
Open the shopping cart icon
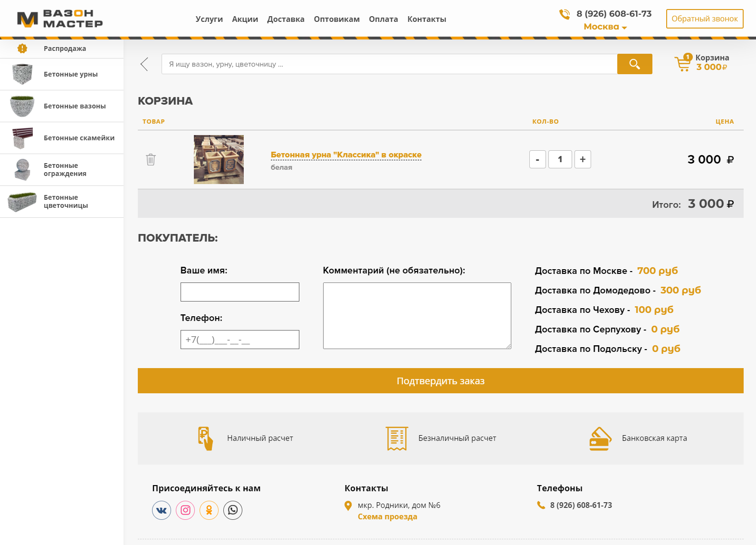[x=683, y=62]
